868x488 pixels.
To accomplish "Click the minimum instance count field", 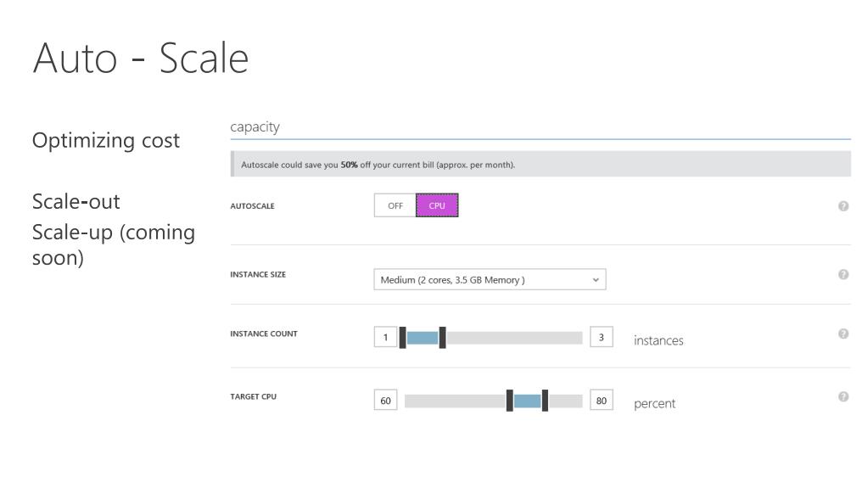I will (385, 338).
